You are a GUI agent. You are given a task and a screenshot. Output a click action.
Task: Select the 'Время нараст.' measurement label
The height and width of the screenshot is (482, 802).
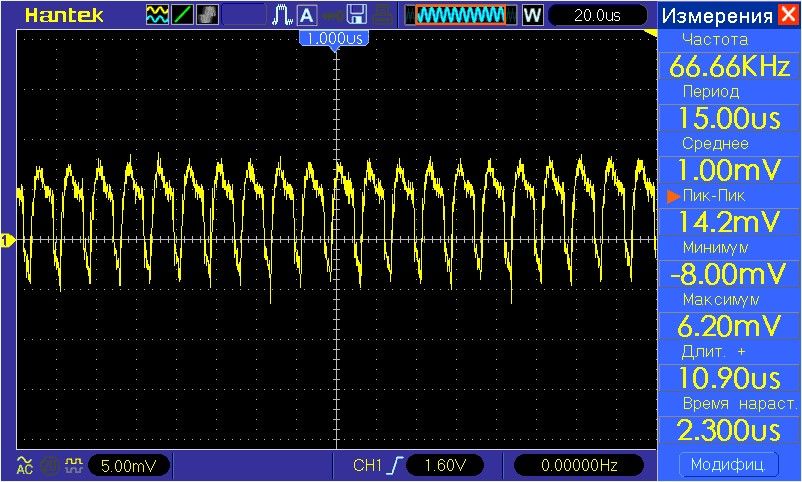tap(740, 404)
